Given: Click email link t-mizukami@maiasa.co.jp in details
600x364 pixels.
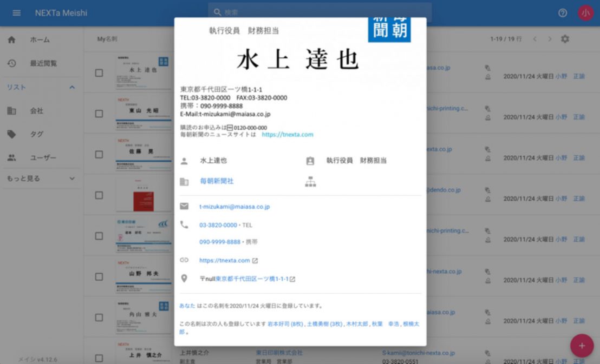Looking at the screenshot, I should pyautogui.click(x=234, y=207).
